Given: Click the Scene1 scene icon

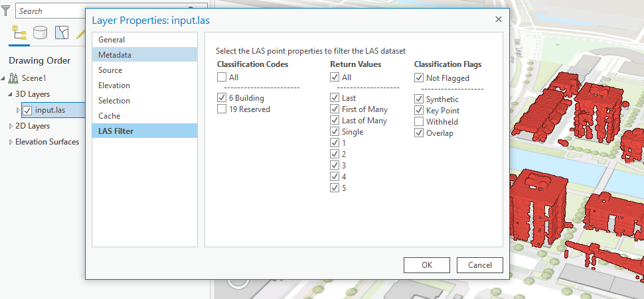Looking at the screenshot, I should click(14, 78).
